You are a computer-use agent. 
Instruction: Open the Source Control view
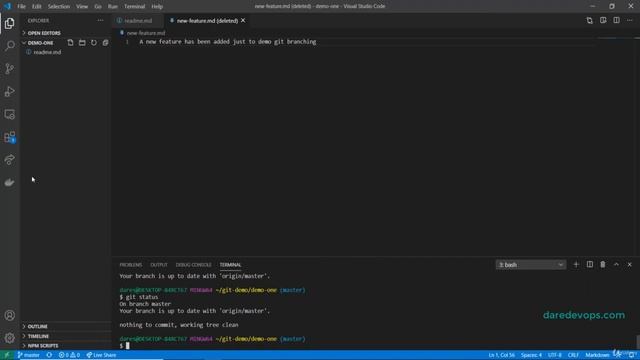(10, 69)
